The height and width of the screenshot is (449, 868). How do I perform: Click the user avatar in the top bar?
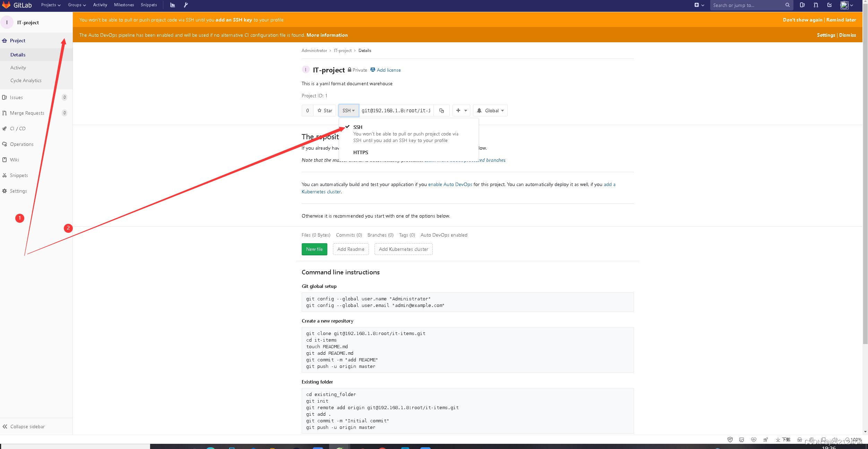pos(844,5)
